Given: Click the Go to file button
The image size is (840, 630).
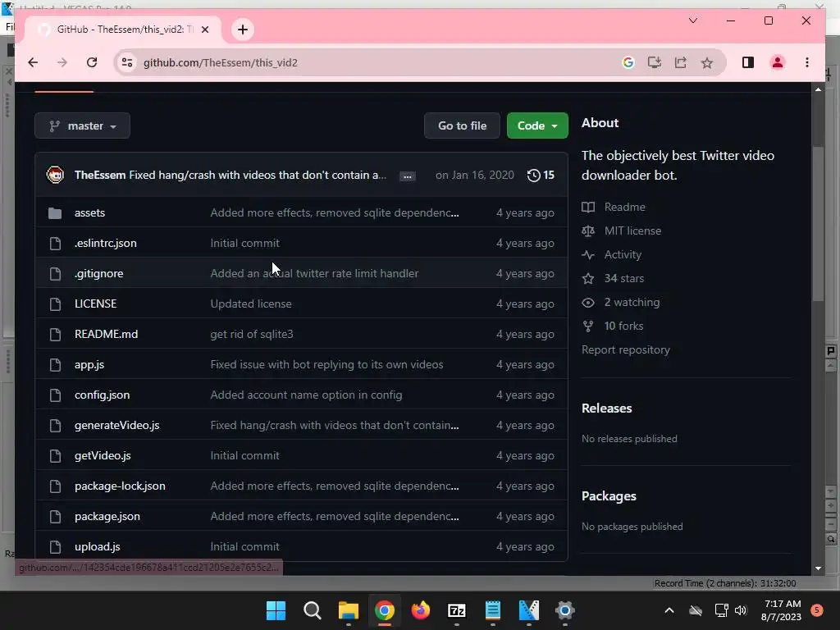Looking at the screenshot, I should pos(462,126).
